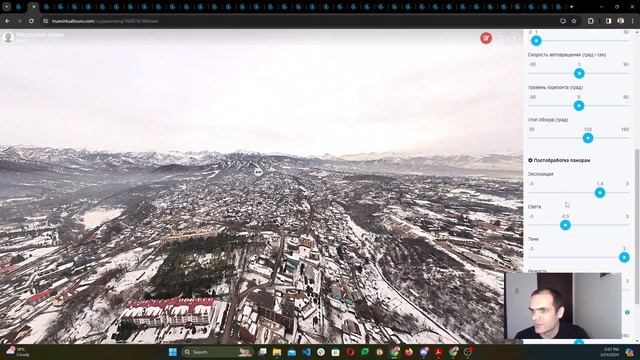Click the settings panel vertical scrollbar
This screenshot has width=640, height=360.
(637, 226)
